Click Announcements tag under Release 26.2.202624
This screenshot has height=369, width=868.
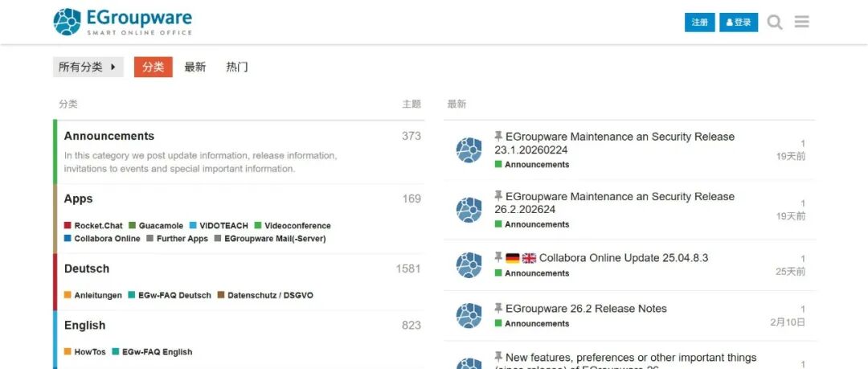(x=532, y=224)
